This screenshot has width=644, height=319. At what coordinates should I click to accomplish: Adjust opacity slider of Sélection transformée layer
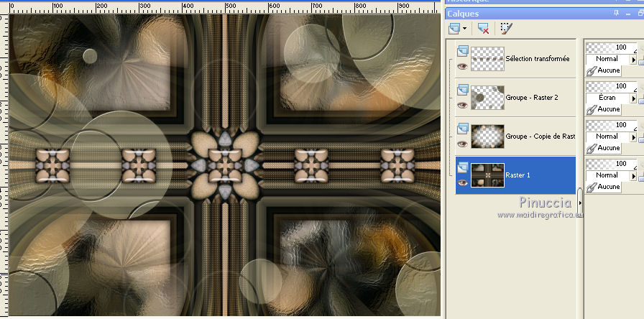pyautogui.click(x=611, y=47)
